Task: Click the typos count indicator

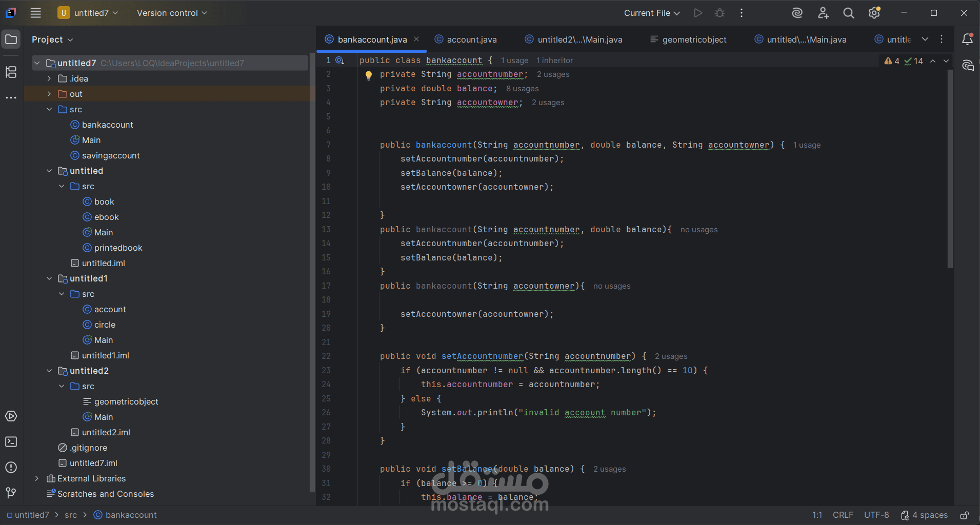Action: click(914, 61)
